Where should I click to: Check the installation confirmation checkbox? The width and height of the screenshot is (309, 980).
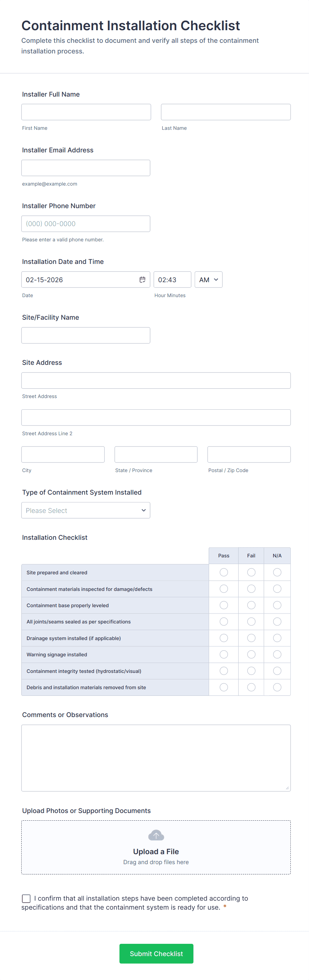[x=26, y=898]
